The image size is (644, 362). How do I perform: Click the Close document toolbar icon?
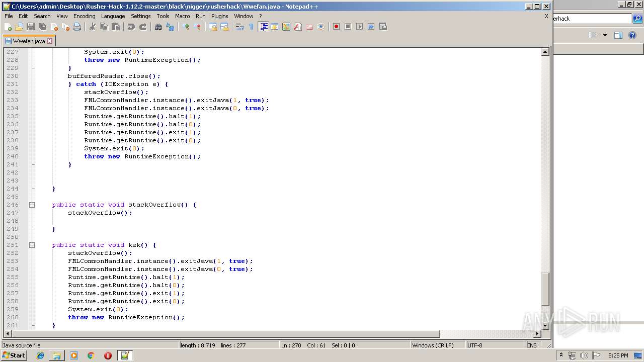[54, 27]
